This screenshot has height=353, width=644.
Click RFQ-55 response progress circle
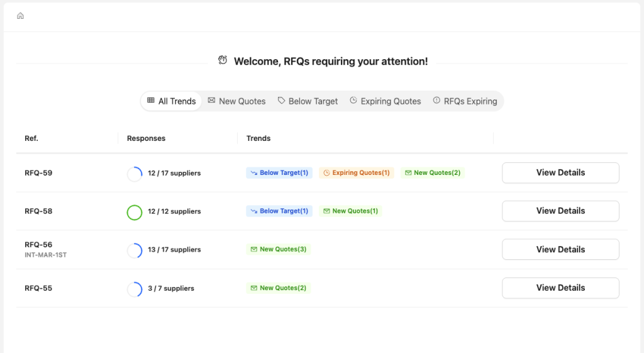coord(135,289)
